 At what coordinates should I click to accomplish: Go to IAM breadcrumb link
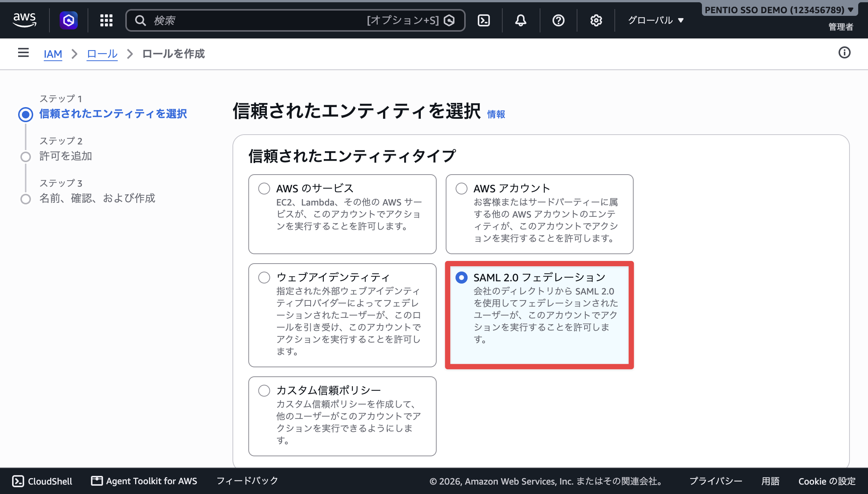(53, 54)
